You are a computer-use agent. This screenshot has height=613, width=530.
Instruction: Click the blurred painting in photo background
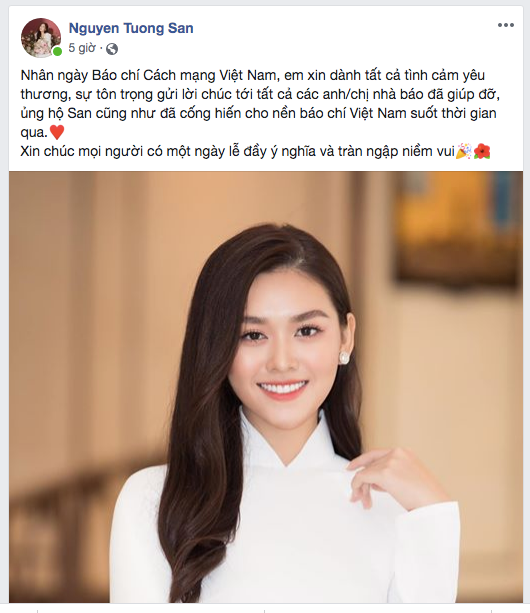tap(457, 230)
